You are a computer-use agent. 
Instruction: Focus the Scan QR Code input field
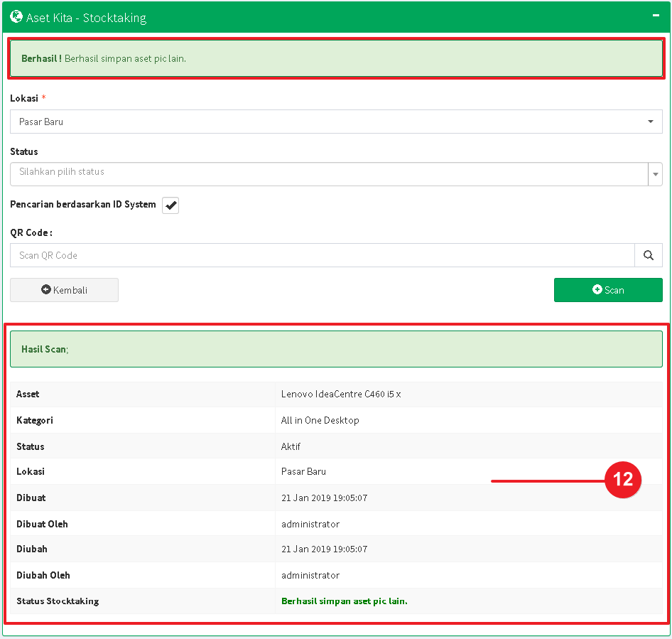(x=322, y=255)
